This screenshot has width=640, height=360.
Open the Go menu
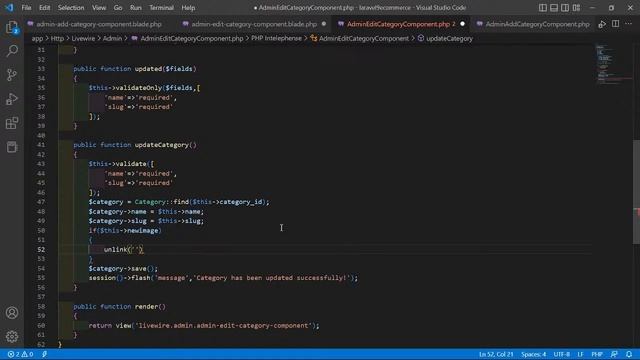(x=118, y=8)
